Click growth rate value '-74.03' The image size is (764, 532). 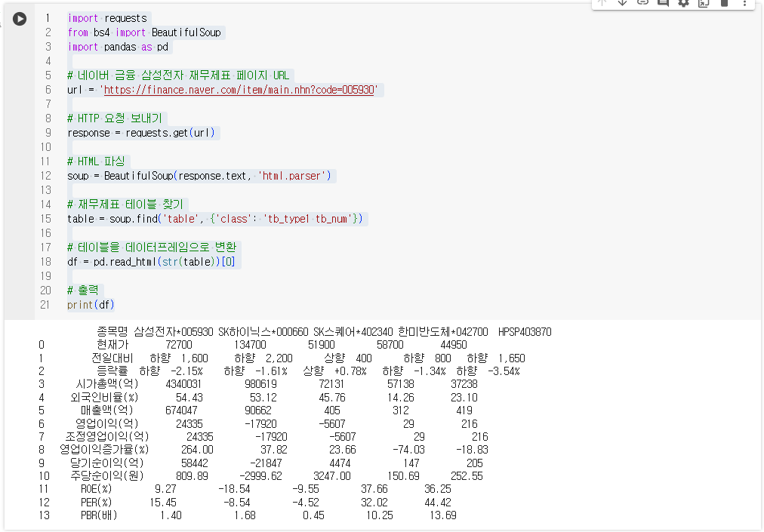408,450
